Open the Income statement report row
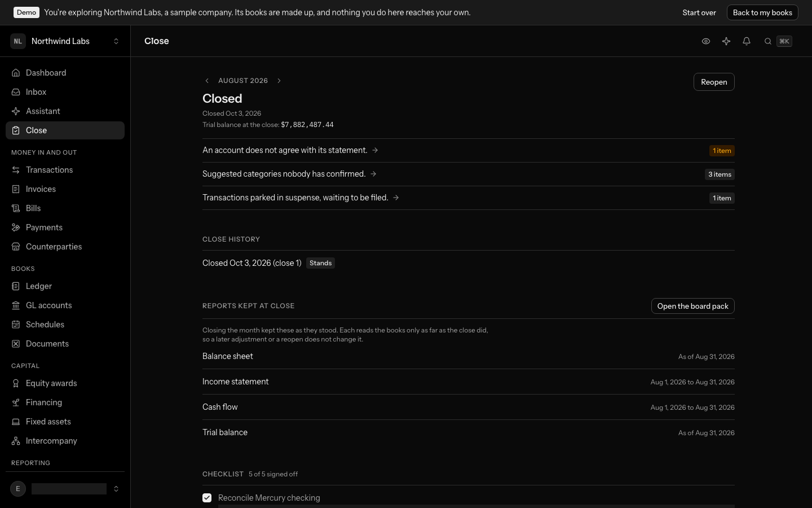 point(469,382)
